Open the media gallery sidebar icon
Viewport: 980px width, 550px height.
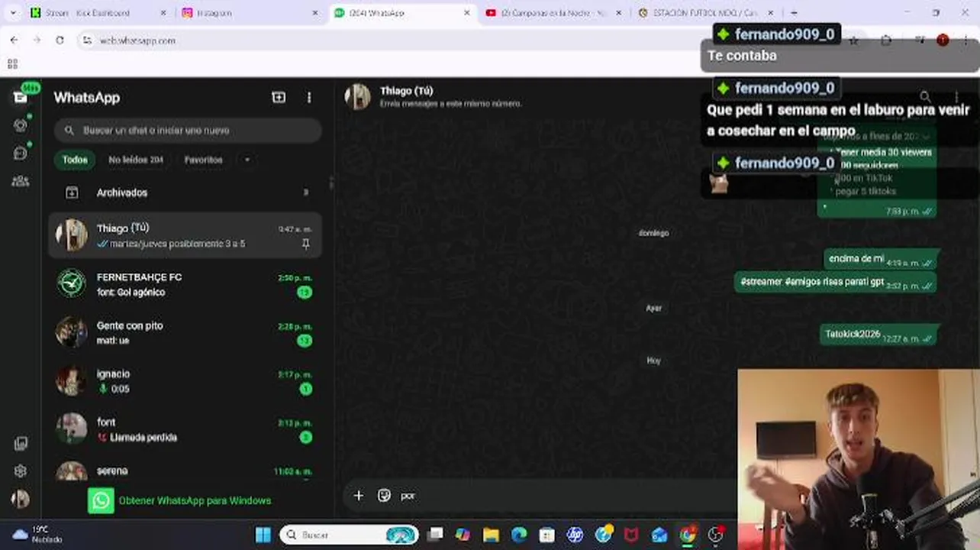pyautogui.click(x=21, y=443)
